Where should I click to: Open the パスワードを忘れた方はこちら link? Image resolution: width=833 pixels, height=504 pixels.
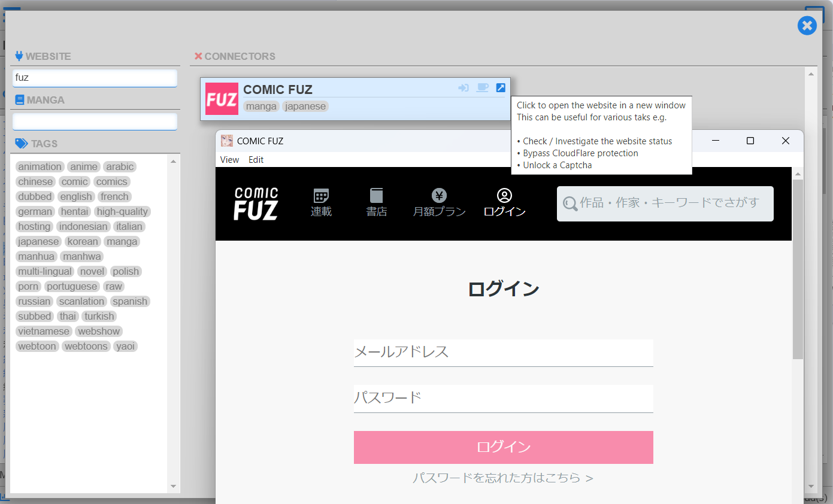[x=503, y=478]
